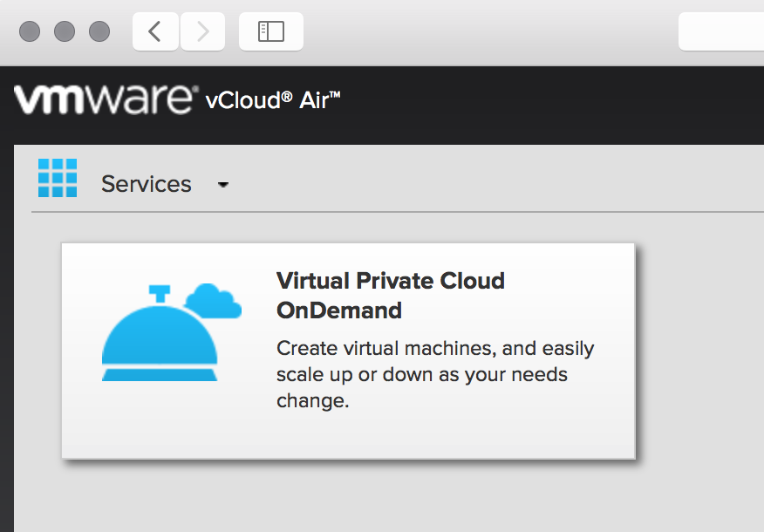Click the browser forward arrow button

click(202, 31)
